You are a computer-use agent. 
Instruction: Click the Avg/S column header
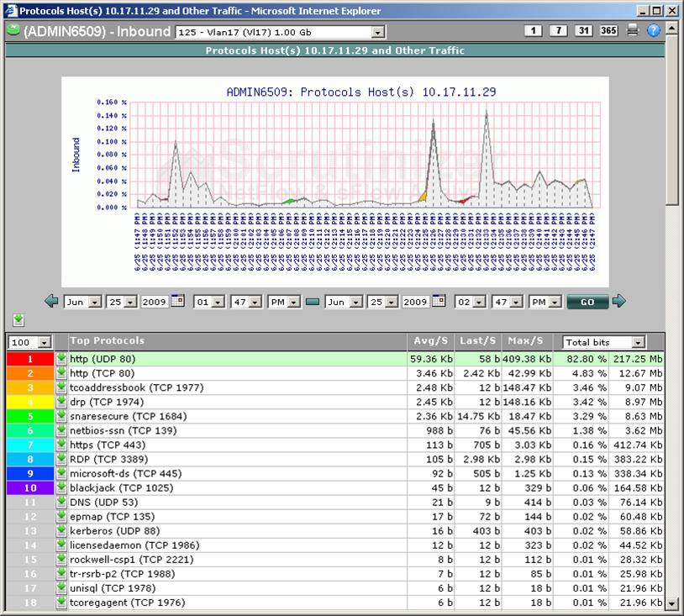[x=430, y=341]
